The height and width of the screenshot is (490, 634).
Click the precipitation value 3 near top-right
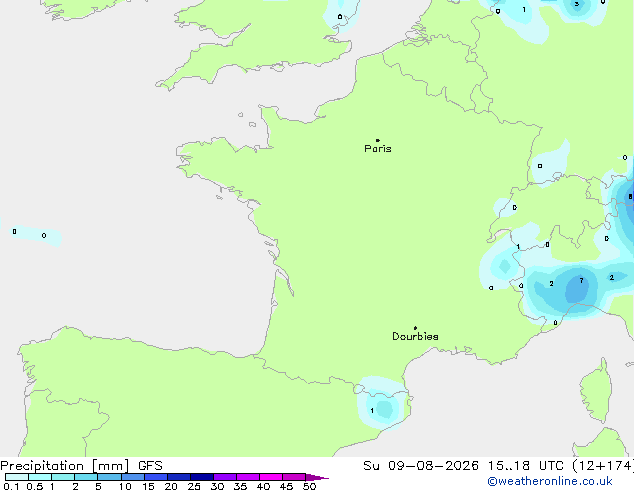point(577,4)
